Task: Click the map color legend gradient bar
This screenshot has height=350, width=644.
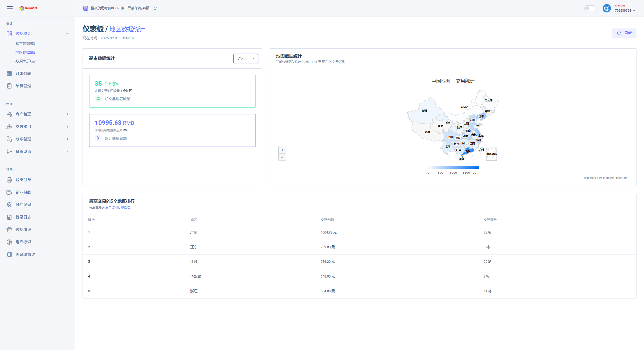Action: point(453,167)
